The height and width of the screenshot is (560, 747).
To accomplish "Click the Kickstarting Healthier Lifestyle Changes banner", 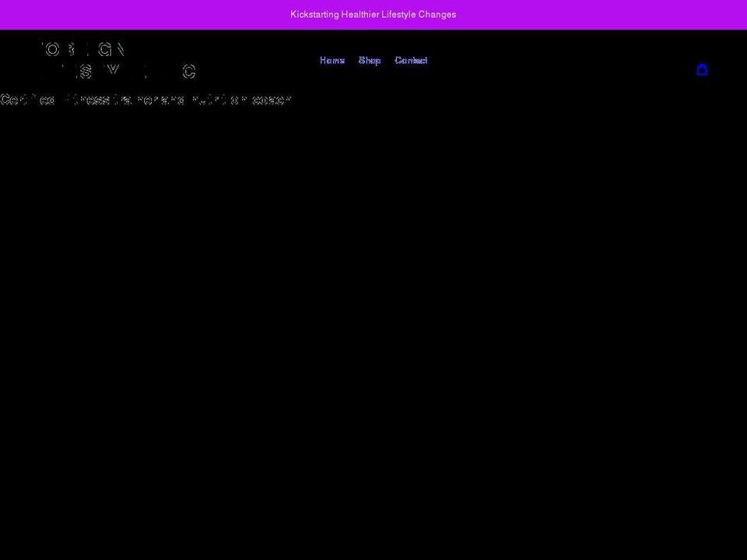I will click(373, 14).
